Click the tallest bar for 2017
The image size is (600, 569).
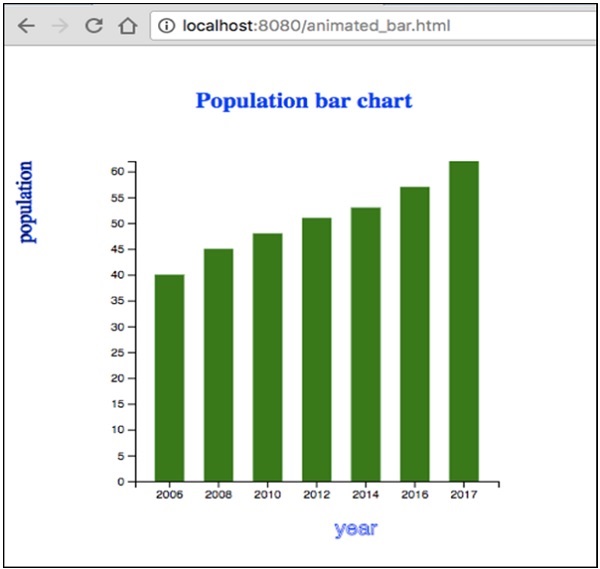[463, 320]
